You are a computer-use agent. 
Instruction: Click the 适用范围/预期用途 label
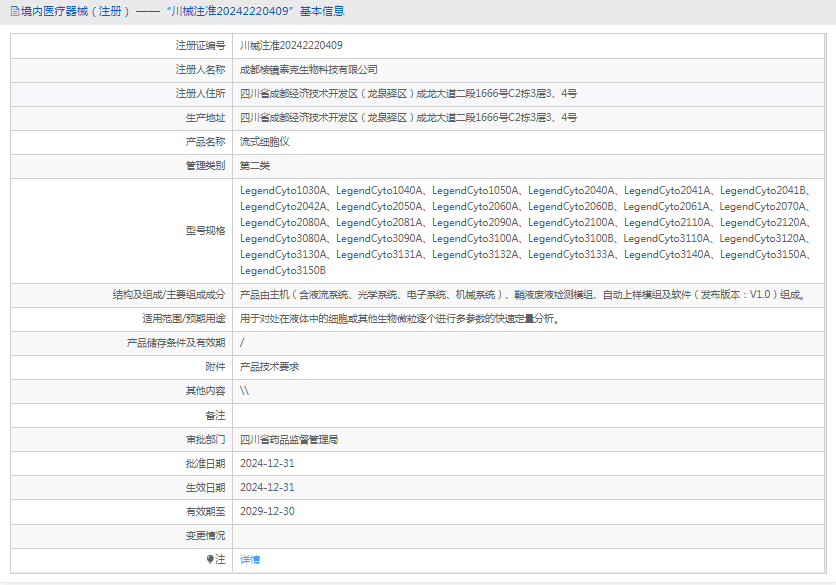(184, 318)
